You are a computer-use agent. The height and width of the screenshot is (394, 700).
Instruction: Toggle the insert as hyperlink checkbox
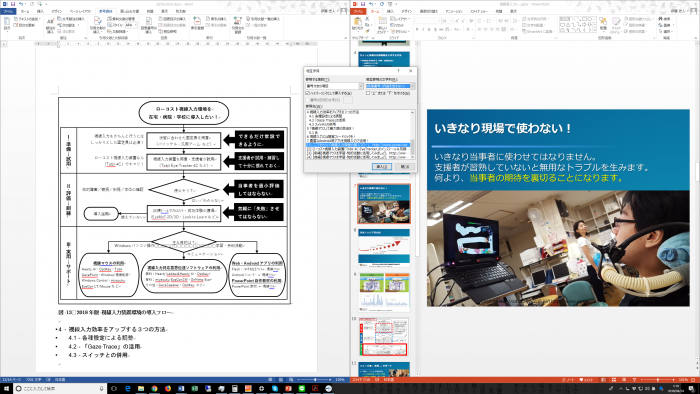tap(307, 93)
